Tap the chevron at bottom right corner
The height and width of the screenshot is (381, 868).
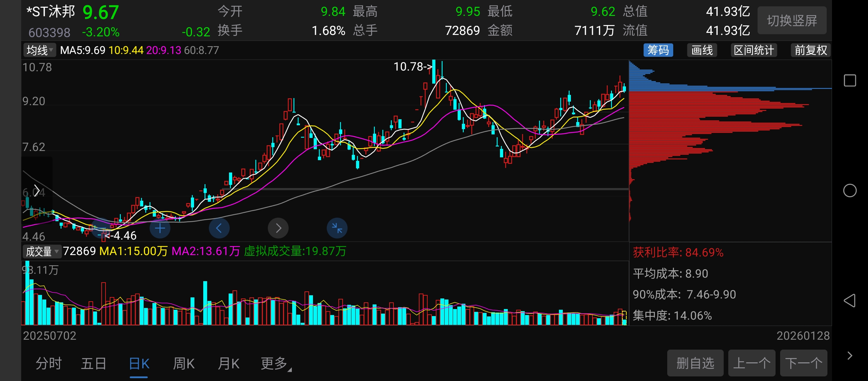coord(850,356)
